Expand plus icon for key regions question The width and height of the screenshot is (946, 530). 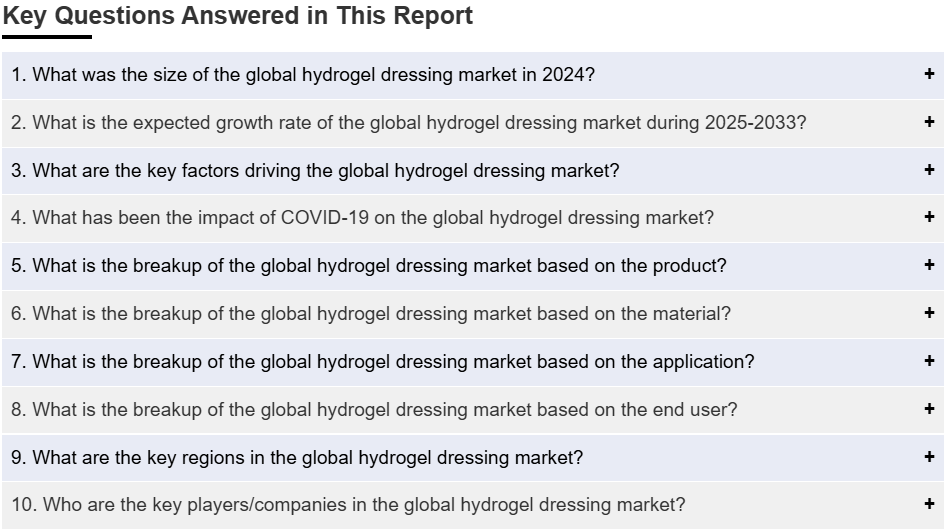pyautogui.click(x=929, y=456)
